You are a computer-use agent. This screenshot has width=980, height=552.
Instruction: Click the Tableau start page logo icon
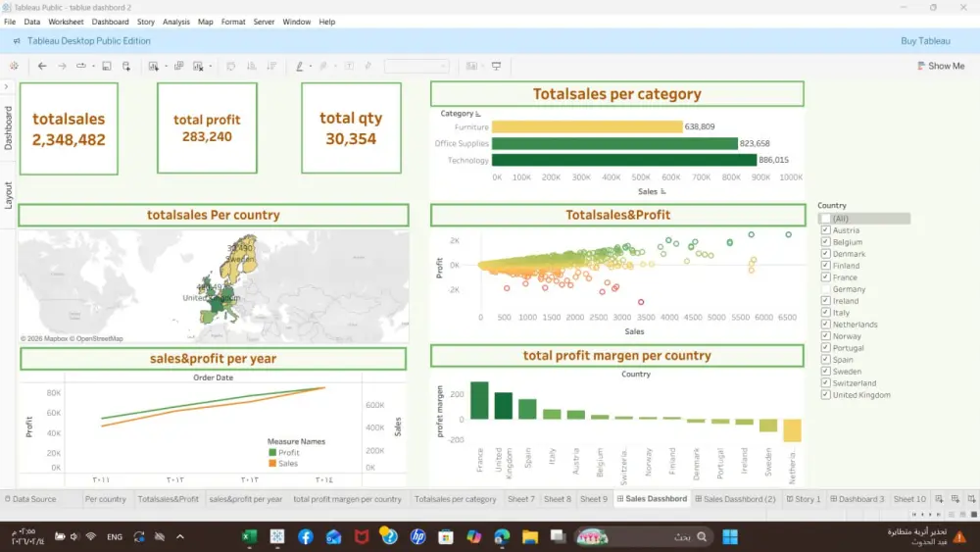point(14,66)
